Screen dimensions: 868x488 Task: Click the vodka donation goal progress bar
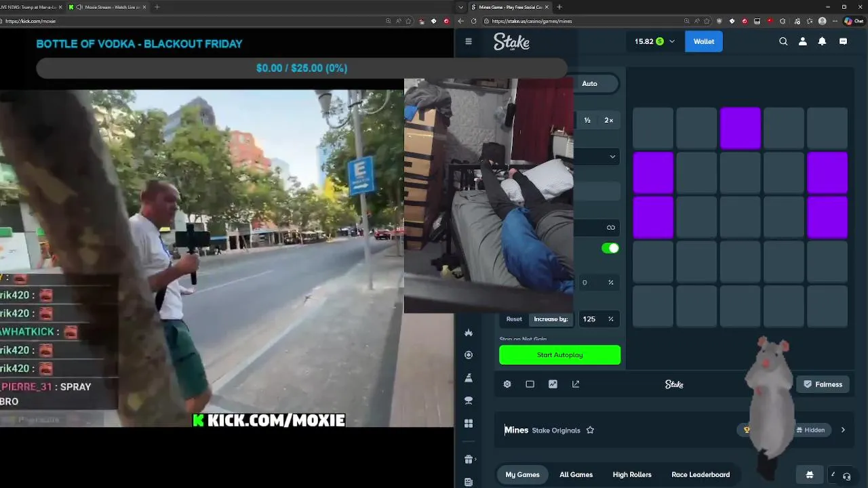[x=302, y=68]
